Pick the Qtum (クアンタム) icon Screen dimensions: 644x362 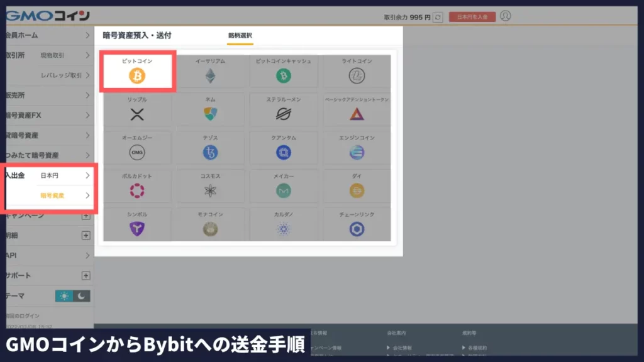click(x=284, y=152)
